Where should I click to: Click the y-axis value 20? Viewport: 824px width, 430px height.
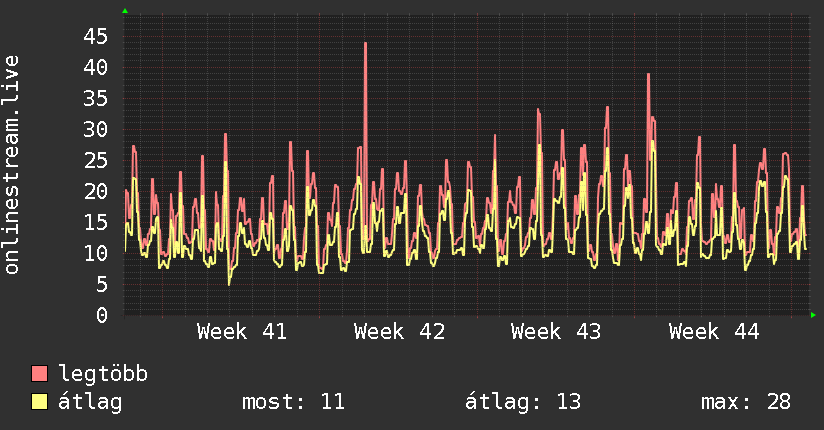(x=96, y=191)
